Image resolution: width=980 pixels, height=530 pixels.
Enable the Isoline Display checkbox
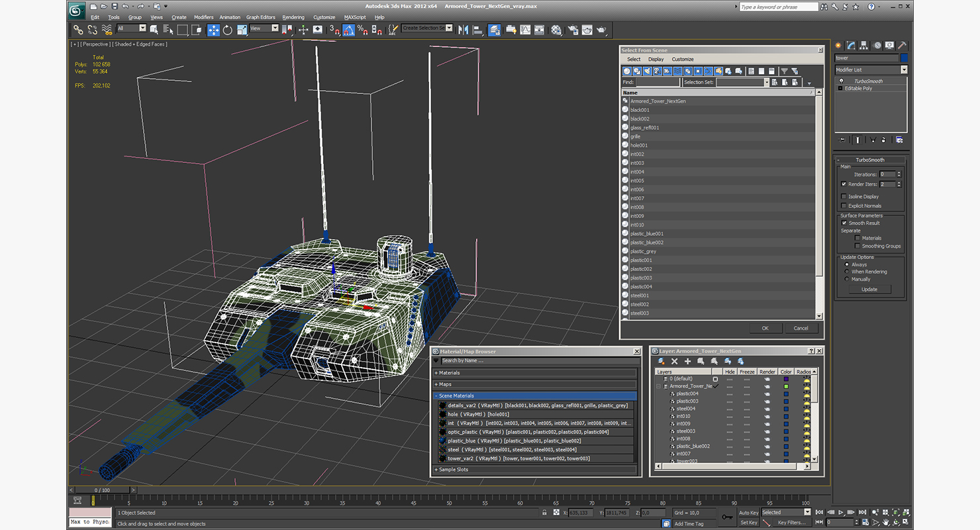[x=844, y=197]
